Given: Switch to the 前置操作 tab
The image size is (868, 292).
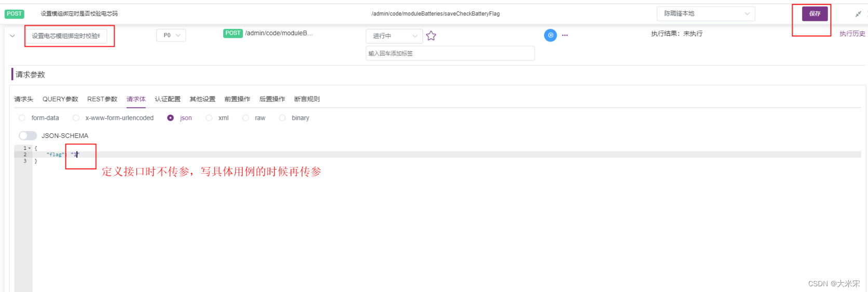Looking at the screenshot, I should pyautogui.click(x=237, y=99).
